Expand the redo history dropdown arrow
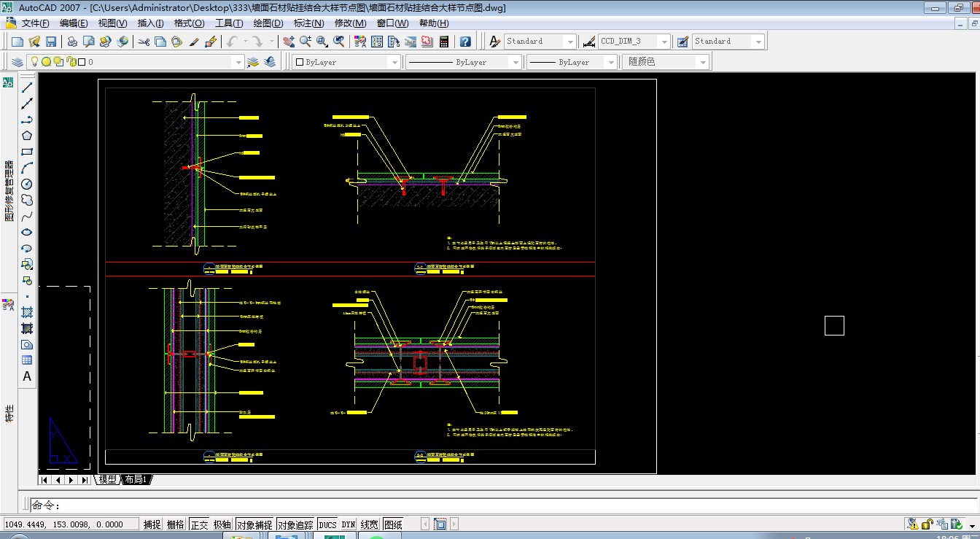This screenshot has height=539, width=980. tap(272, 42)
